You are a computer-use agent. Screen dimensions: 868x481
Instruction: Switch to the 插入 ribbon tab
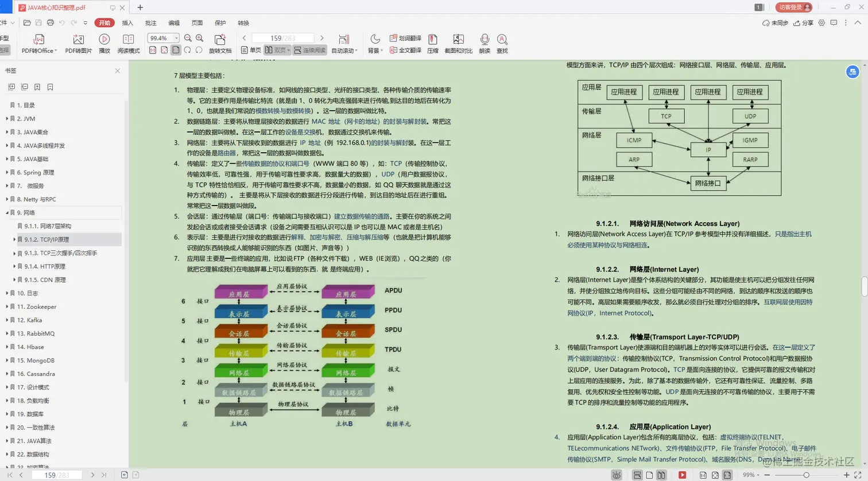pos(127,23)
